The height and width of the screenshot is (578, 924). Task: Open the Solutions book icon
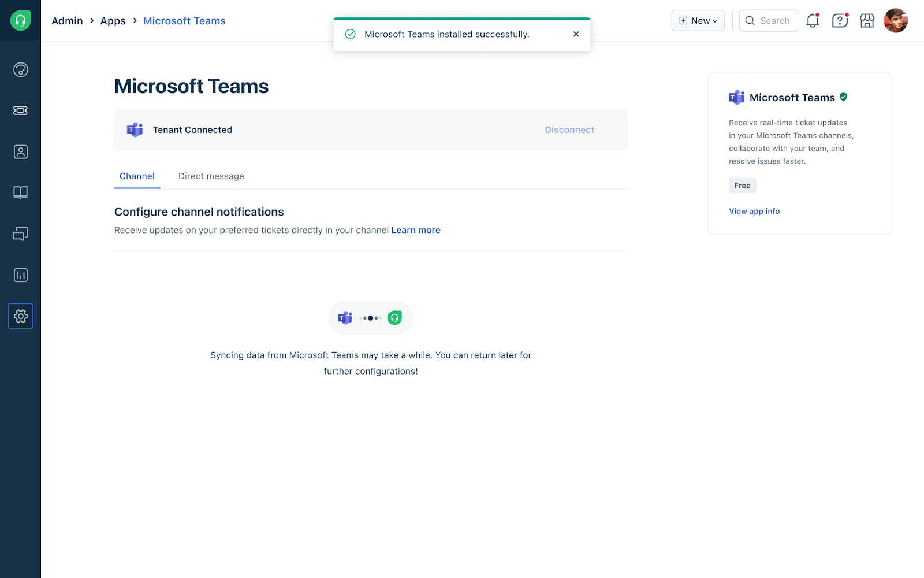20,192
